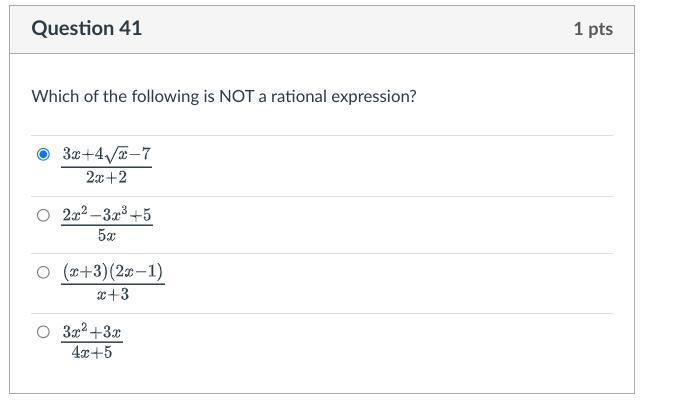Click the numerator 3x+4√x−7
This screenshot has height=406, width=684.
point(106,154)
